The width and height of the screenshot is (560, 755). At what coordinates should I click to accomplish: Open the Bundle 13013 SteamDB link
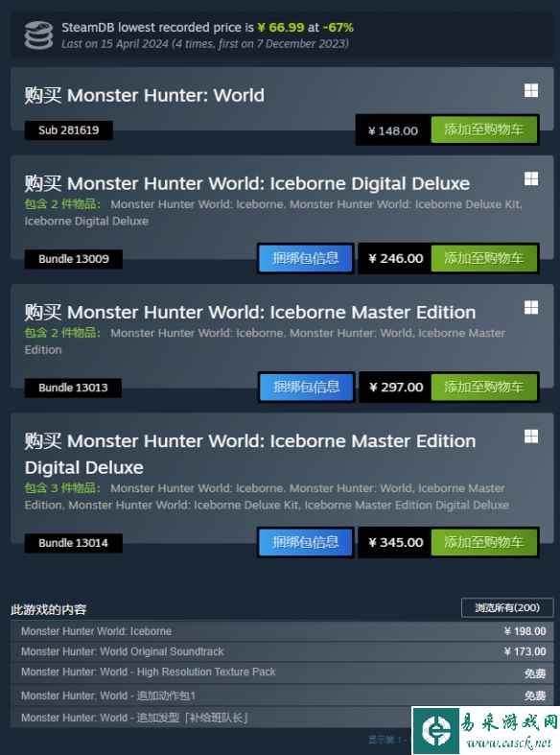[x=73, y=388]
